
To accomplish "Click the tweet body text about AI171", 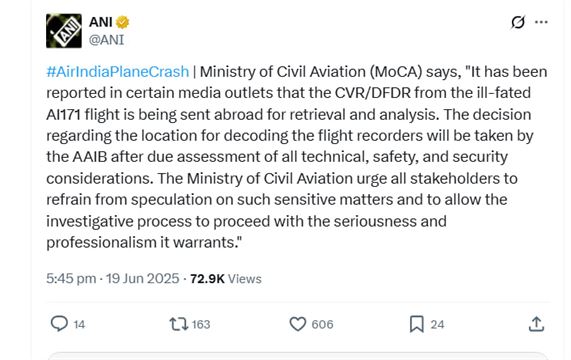I will tap(296, 157).
